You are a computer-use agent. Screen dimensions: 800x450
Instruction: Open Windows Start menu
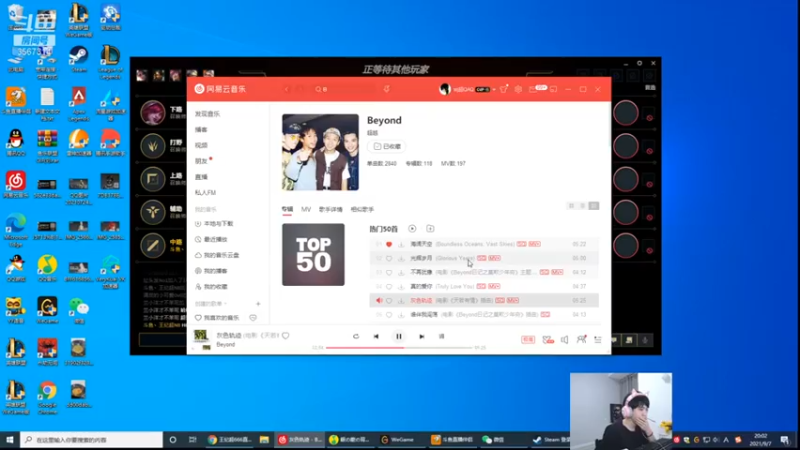click(x=9, y=439)
